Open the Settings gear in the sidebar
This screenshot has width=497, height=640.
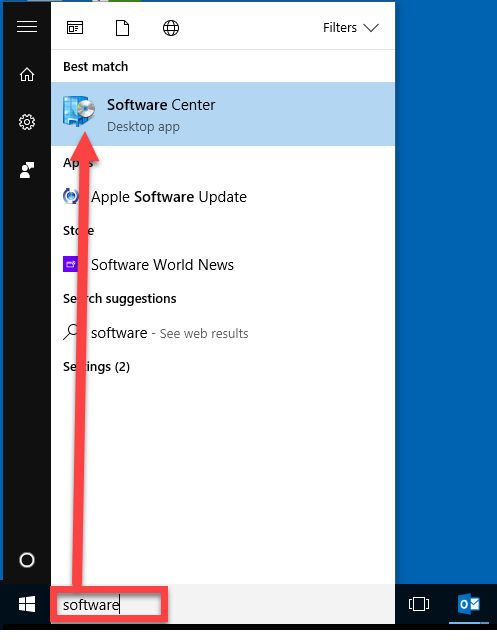(x=27, y=122)
